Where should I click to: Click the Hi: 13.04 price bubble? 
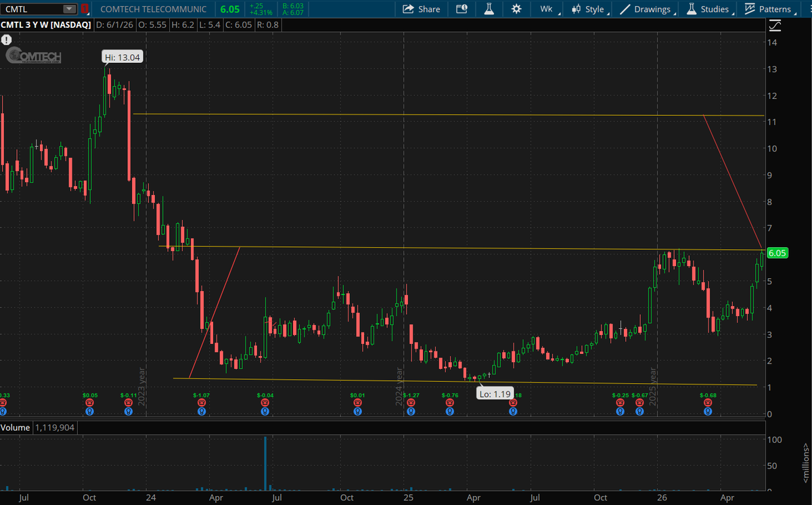(x=122, y=58)
